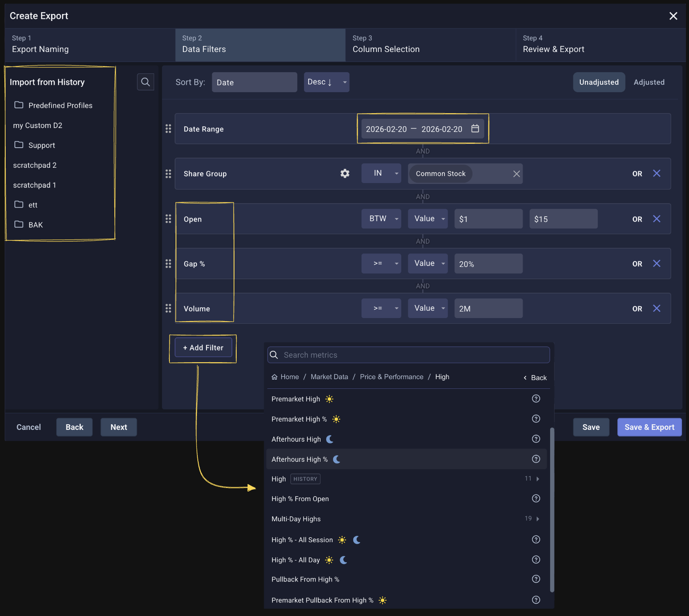Switch to Adjusted data mode
This screenshot has height=616, width=689.
point(649,82)
